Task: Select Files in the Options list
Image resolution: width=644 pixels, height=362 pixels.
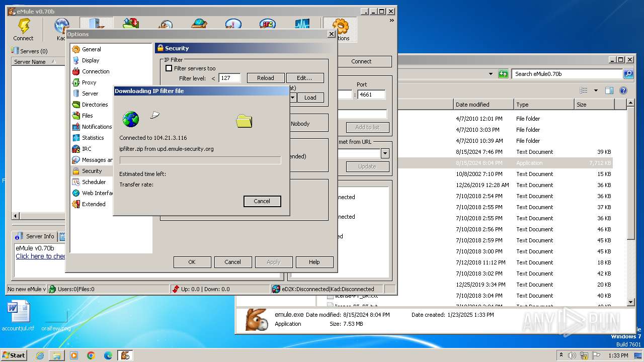Action: (87, 116)
